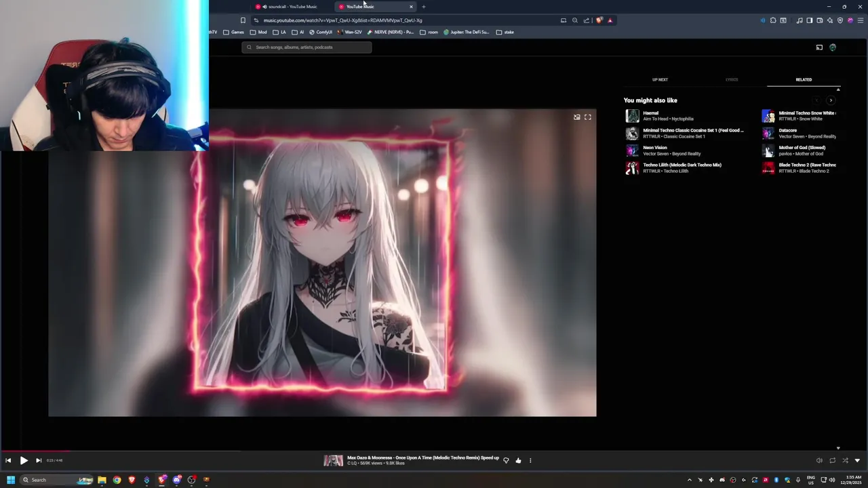Open the Wan-S2V bookmark
This screenshot has width=868, height=488.
click(350, 32)
